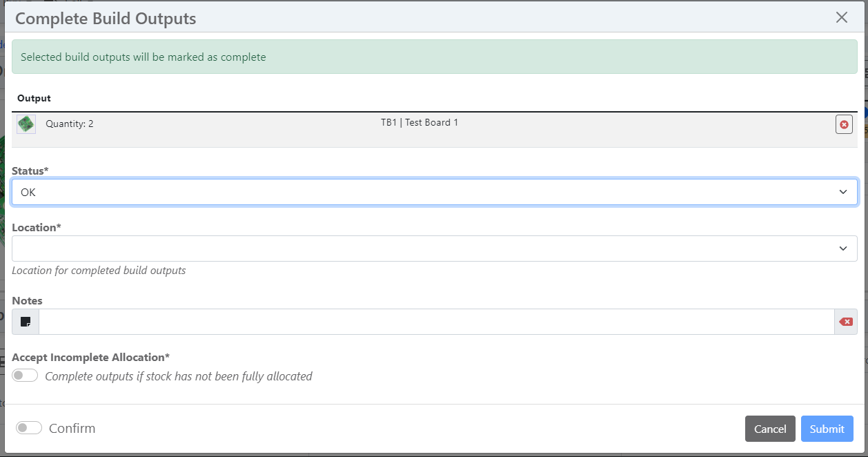Clear the Notes field with red backspace icon
The width and height of the screenshot is (868, 457).
point(845,322)
